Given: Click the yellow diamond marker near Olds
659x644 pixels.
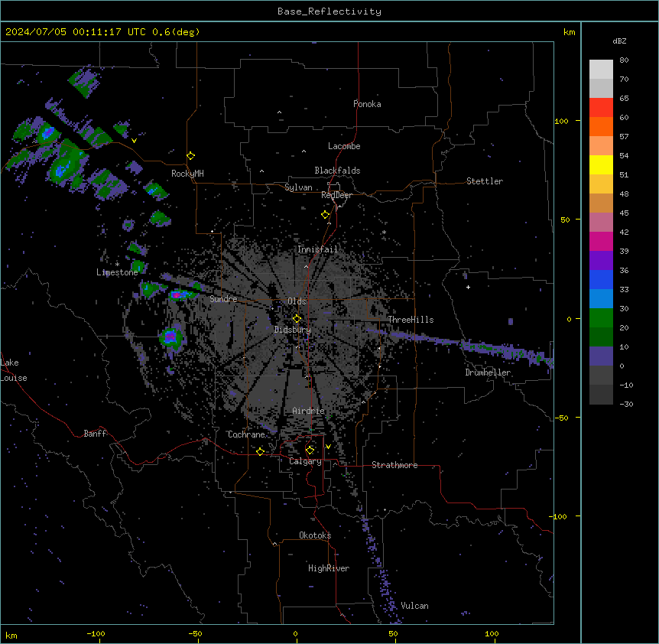Looking at the screenshot, I should (297, 319).
